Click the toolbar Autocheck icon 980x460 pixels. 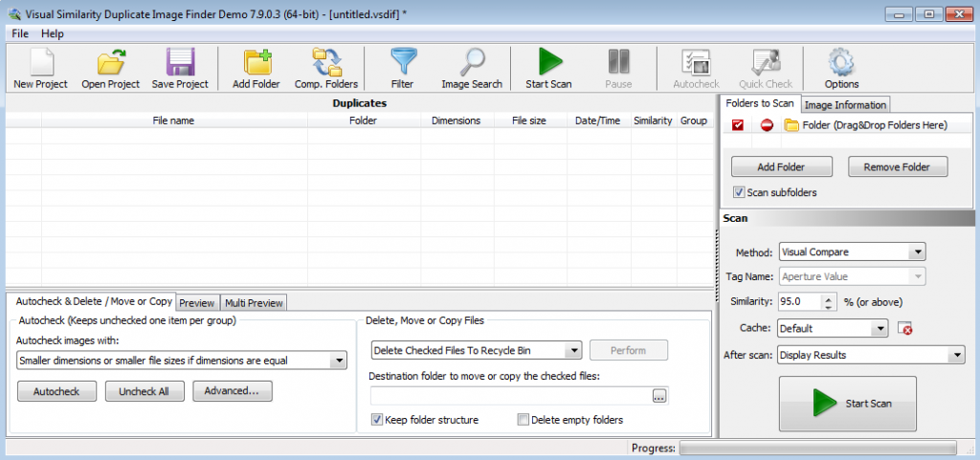[x=696, y=69]
